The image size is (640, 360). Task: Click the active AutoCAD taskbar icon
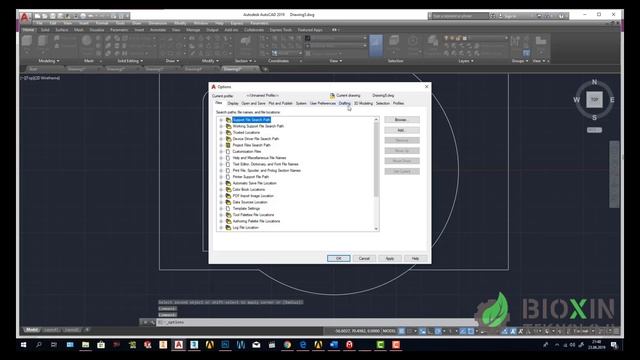[179, 345]
